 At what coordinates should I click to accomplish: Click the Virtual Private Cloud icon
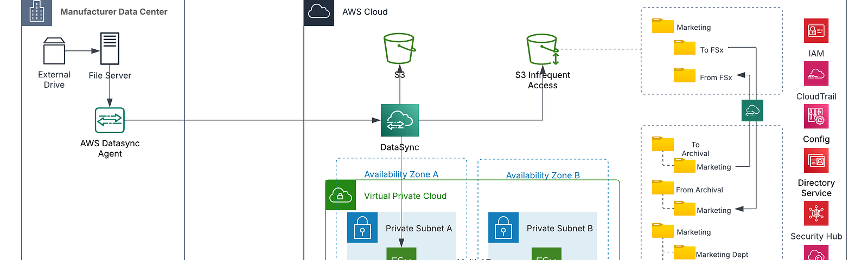(340, 195)
